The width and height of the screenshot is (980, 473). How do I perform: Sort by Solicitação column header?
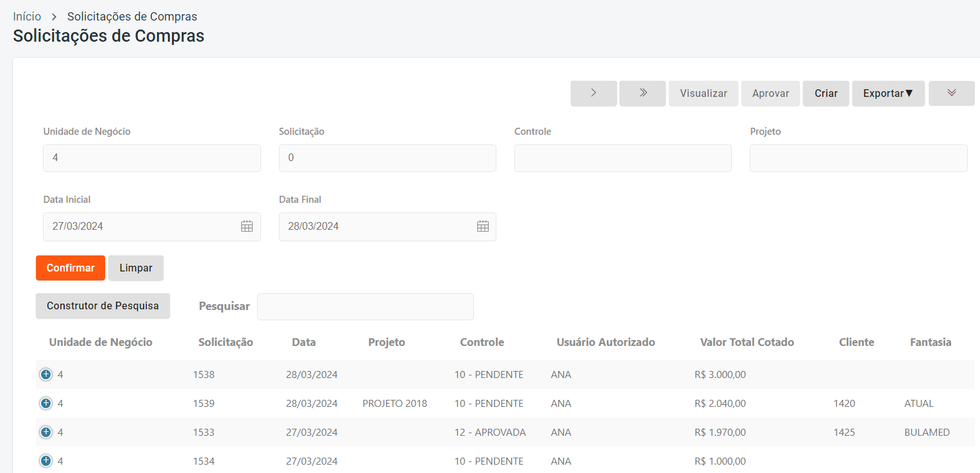(226, 342)
